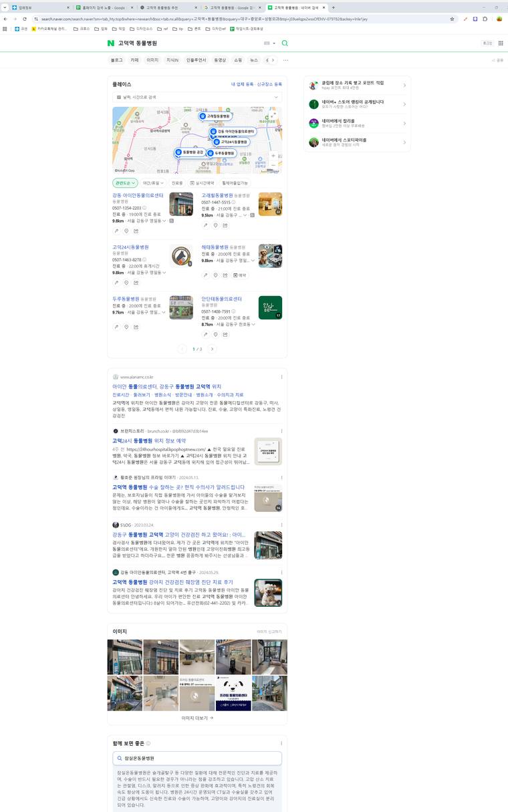Click the share icon under 고덕24시동물병원

tap(136, 283)
